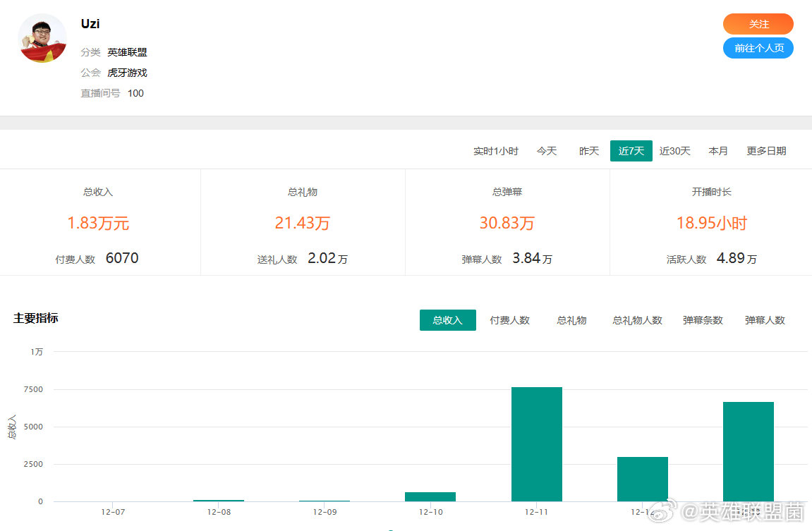Screen dimensions: 812x531
Task: Click the 1.83万元 total income value
Action: tap(98, 223)
